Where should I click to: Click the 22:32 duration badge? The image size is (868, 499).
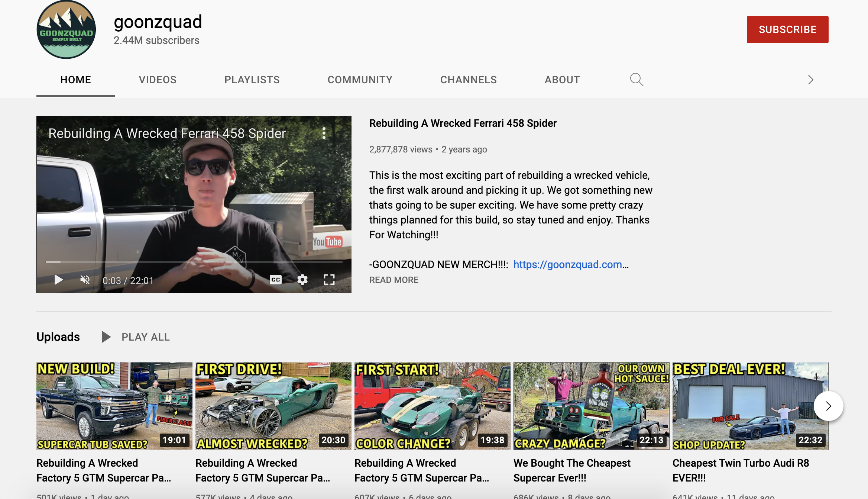click(x=810, y=440)
